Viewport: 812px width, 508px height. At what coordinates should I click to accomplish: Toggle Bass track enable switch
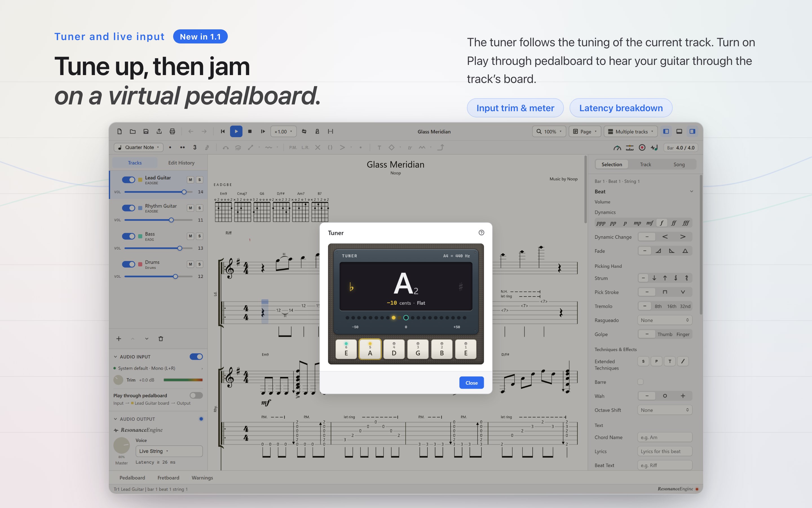coord(129,236)
